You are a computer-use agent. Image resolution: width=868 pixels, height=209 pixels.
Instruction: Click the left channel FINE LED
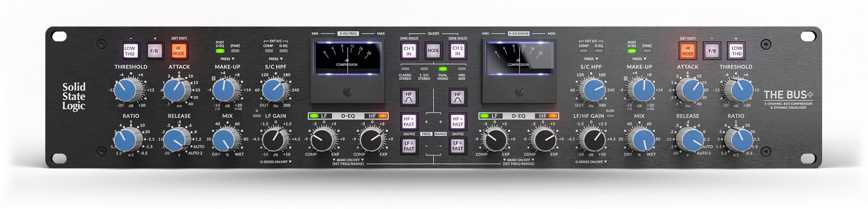pos(235,51)
